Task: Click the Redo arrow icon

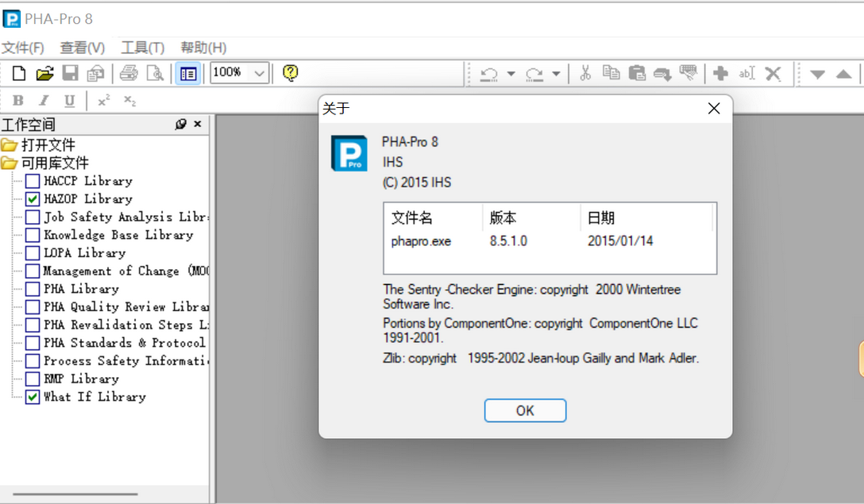Action: point(534,74)
